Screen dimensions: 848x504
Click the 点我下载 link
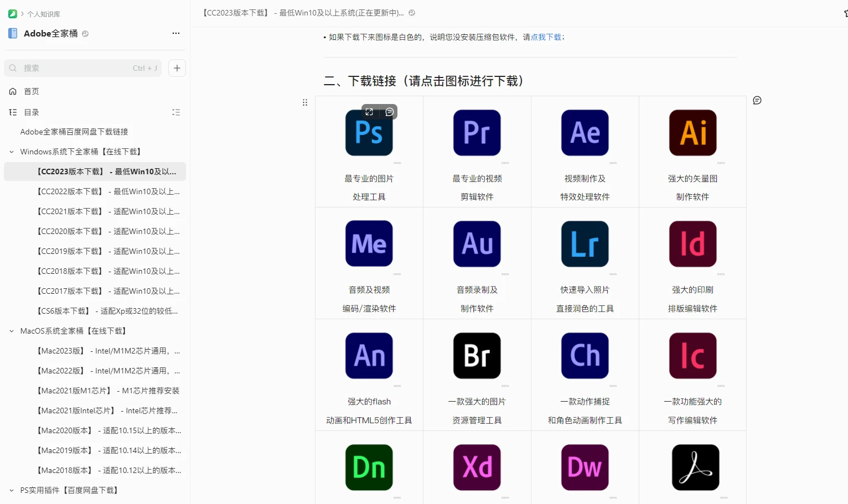(x=546, y=37)
